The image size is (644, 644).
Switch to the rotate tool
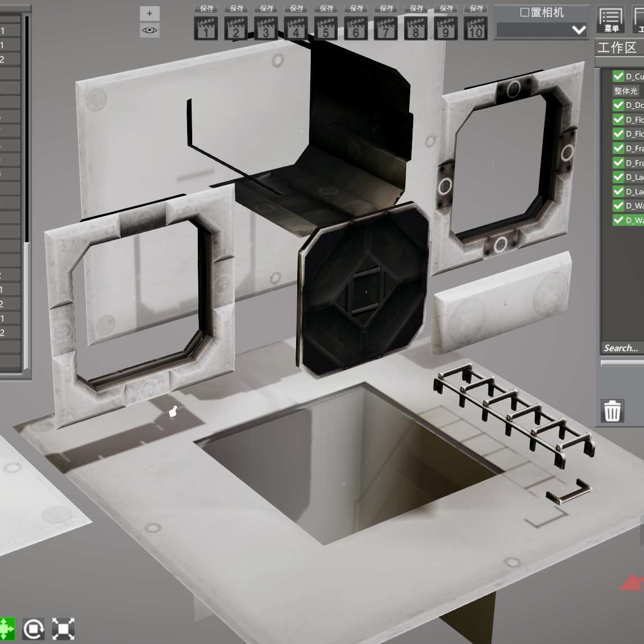[x=33, y=629]
